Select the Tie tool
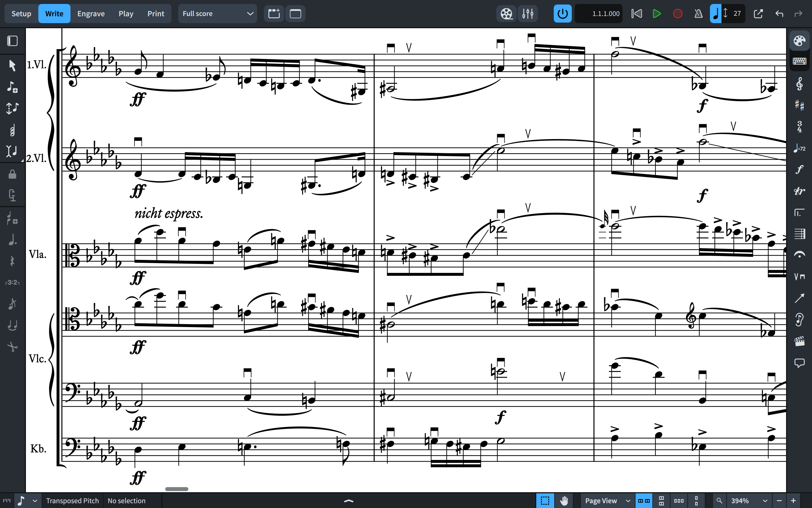812x508 pixels. tap(12, 325)
